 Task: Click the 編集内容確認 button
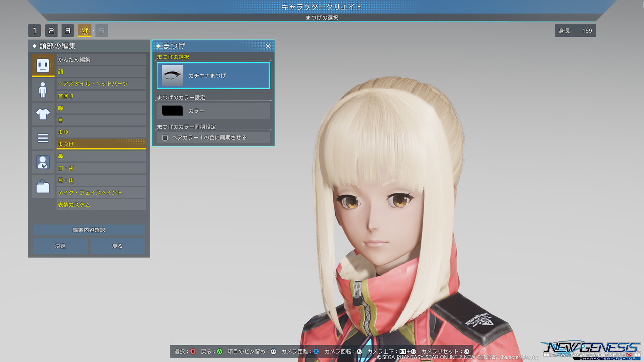pyautogui.click(x=89, y=230)
